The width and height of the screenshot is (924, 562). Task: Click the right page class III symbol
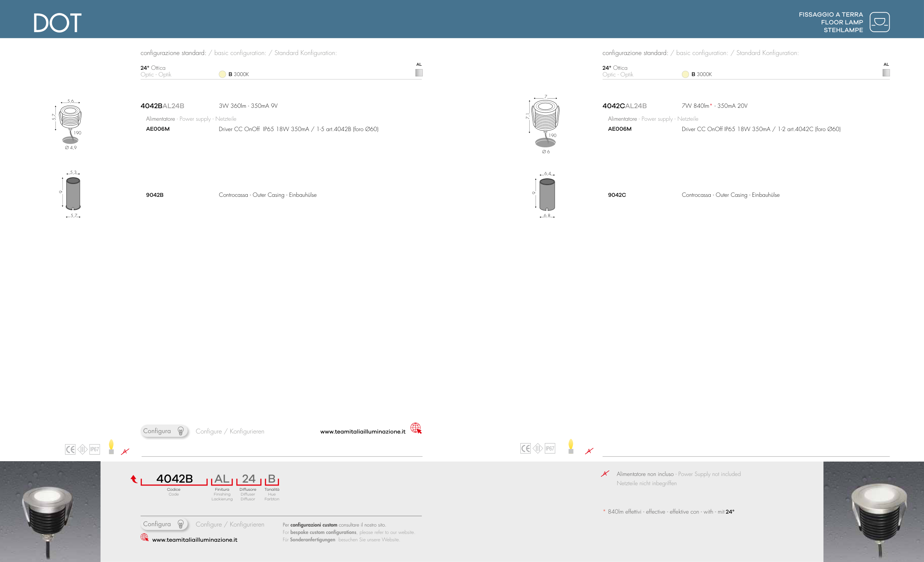click(538, 449)
